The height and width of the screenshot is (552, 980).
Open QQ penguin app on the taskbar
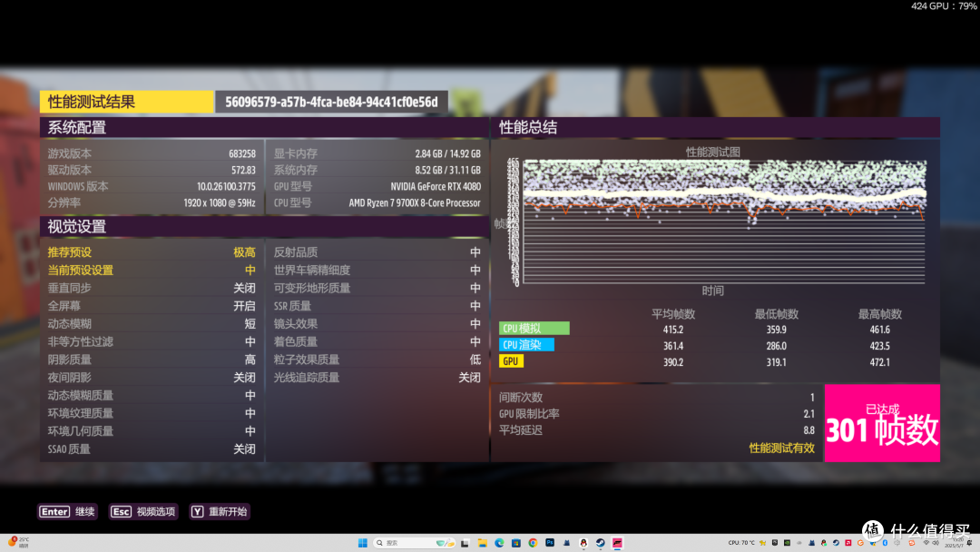tap(583, 543)
